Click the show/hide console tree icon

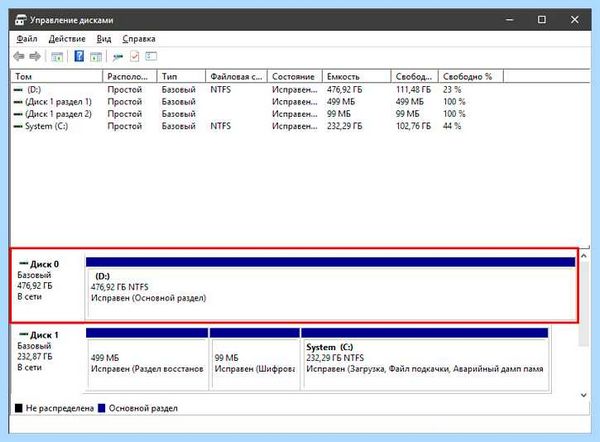click(57, 57)
